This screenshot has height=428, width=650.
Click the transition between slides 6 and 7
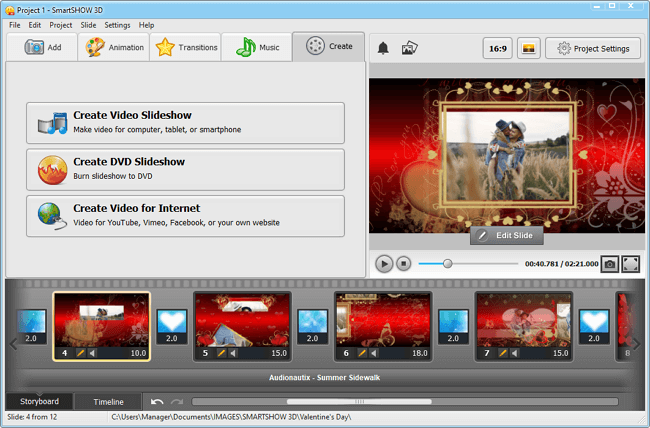[453, 326]
